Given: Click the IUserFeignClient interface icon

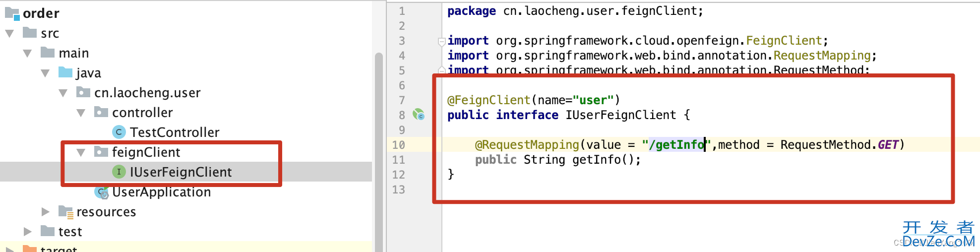Looking at the screenshot, I should (x=119, y=172).
